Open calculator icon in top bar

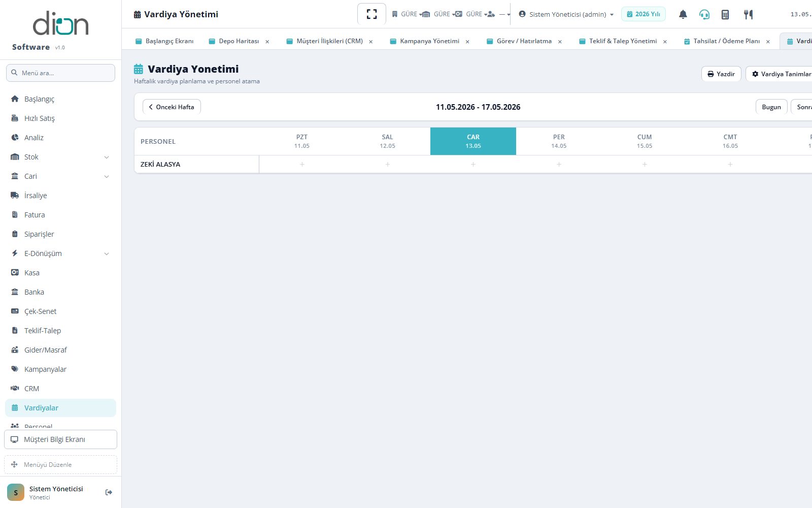725,14
